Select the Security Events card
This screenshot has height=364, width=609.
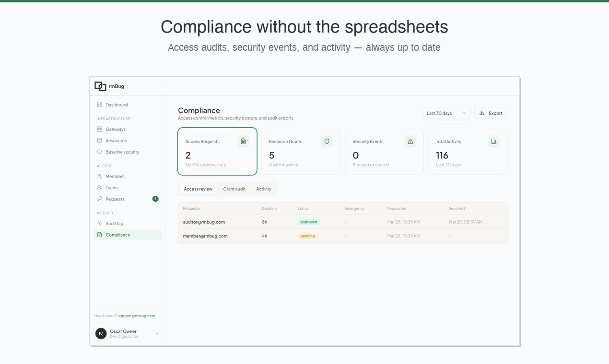[384, 151]
